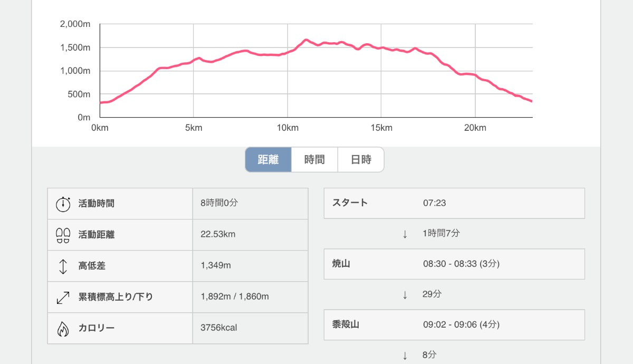The width and height of the screenshot is (633, 364).
Task: Open the 黍殻山 checkpoint entry
Action: (454, 324)
